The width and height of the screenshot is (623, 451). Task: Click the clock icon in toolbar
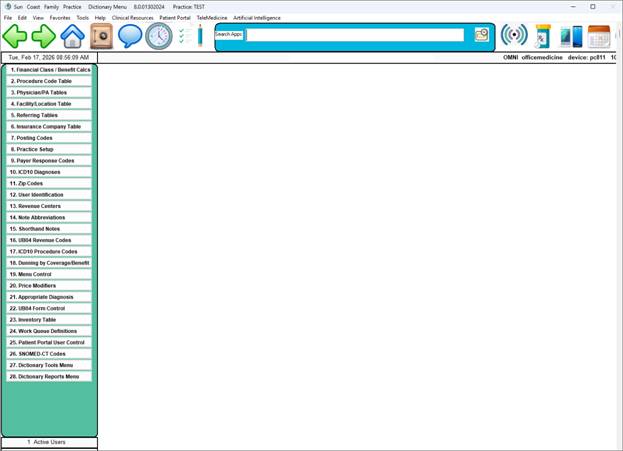pos(158,37)
